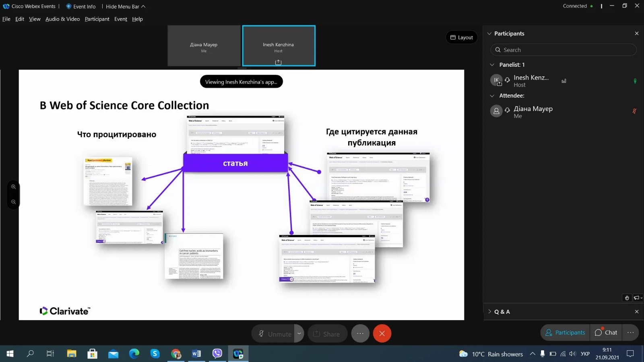644x362 pixels.
Task: Select Inesh Kenzhina host video thumbnail
Action: click(279, 46)
